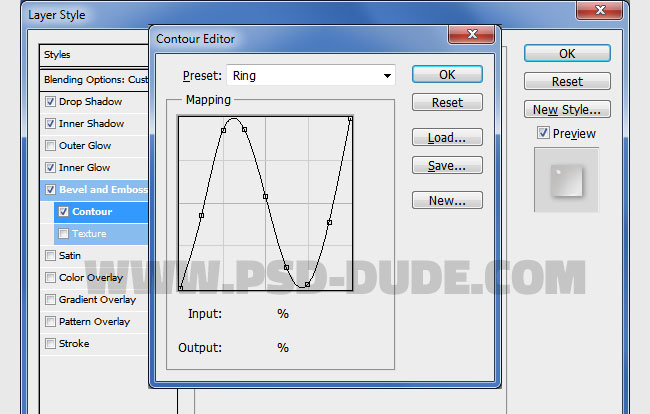The image size is (650, 414).
Task: Enable the Gradient Overlay checkbox
Action: coord(50,299)
